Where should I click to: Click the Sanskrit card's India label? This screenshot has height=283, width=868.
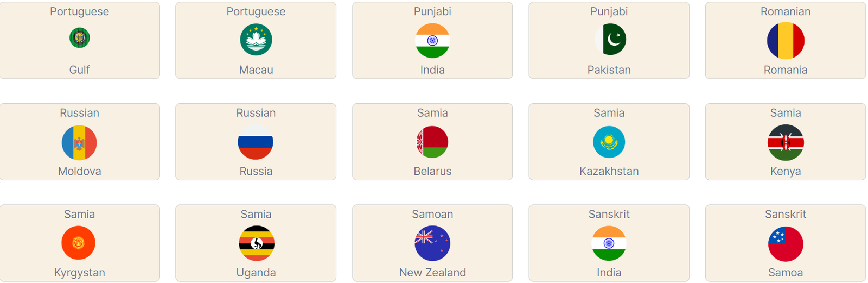coord(609,273)
